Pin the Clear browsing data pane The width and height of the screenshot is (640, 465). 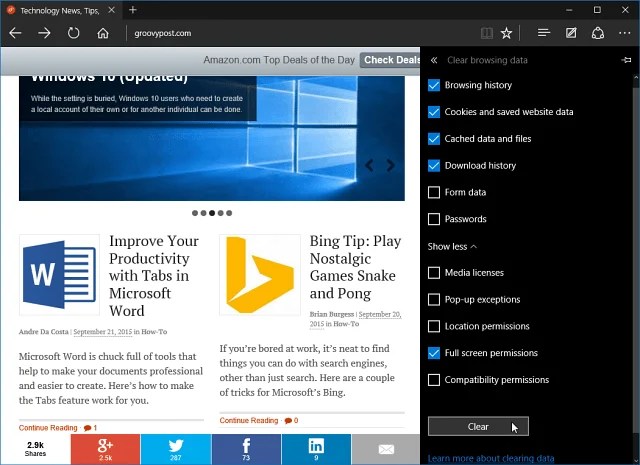click(626, 60)
